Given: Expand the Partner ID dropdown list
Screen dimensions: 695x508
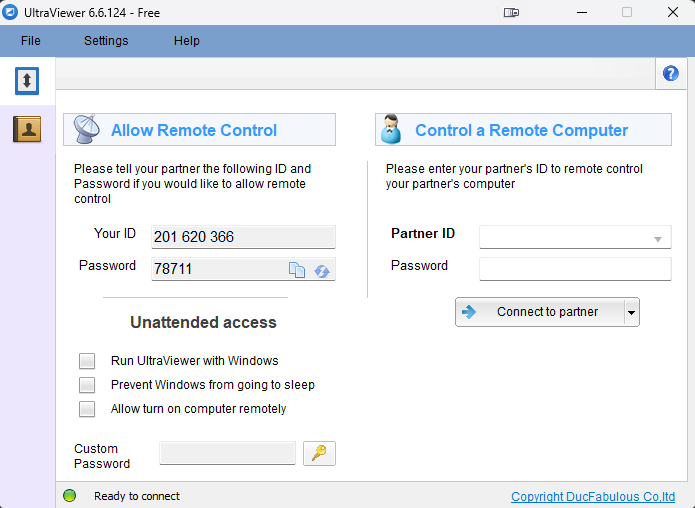Looking at the screenshot, I should pyautogui.click(x=658, y=238).
